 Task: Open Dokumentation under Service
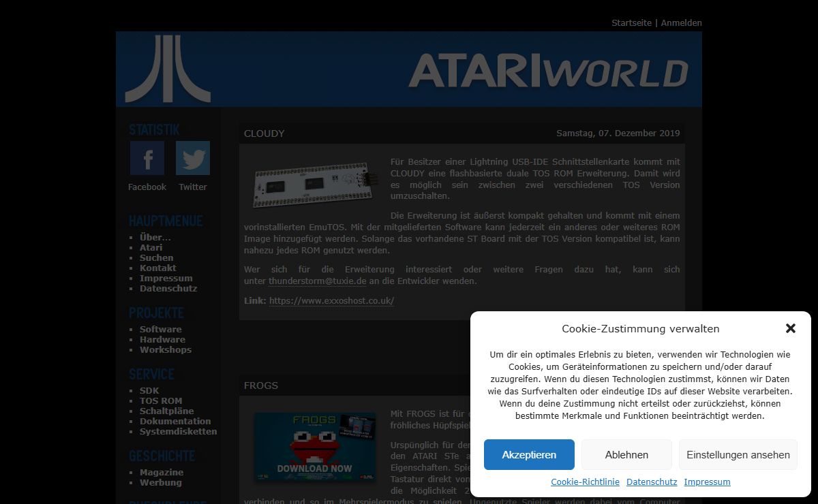tap(175, 421)
